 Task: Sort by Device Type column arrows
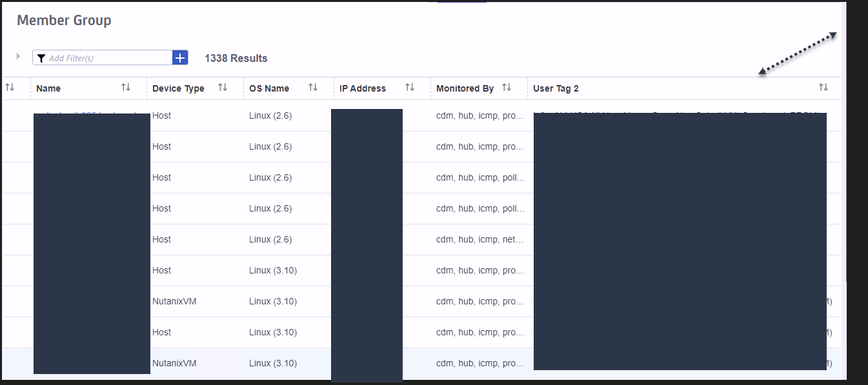point(223,87)
